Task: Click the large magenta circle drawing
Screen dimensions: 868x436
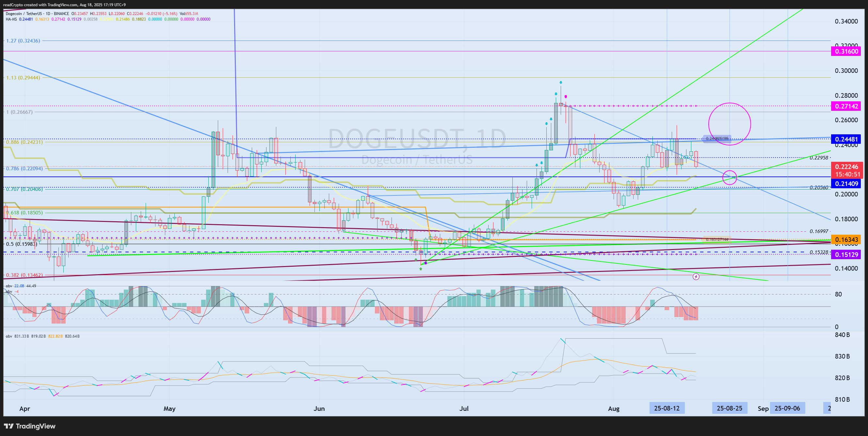Action: coord(730,124)
